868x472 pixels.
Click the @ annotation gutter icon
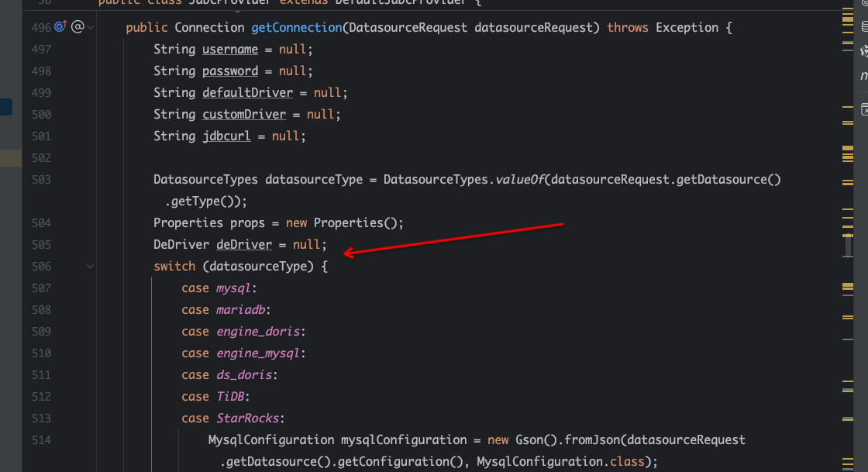(77, 28)
